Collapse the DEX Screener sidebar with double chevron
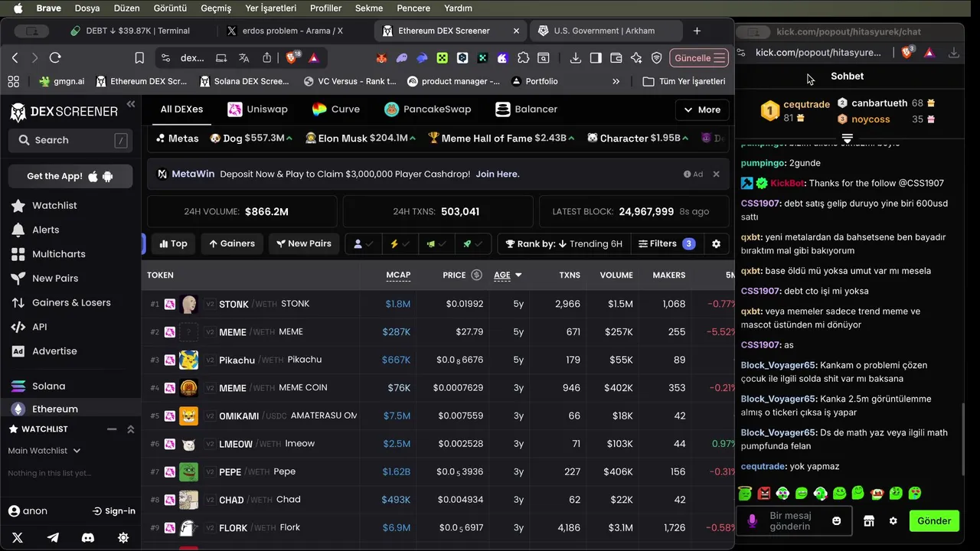The width and height of the screenshot is (980, 551). click(x=131, y=104)
